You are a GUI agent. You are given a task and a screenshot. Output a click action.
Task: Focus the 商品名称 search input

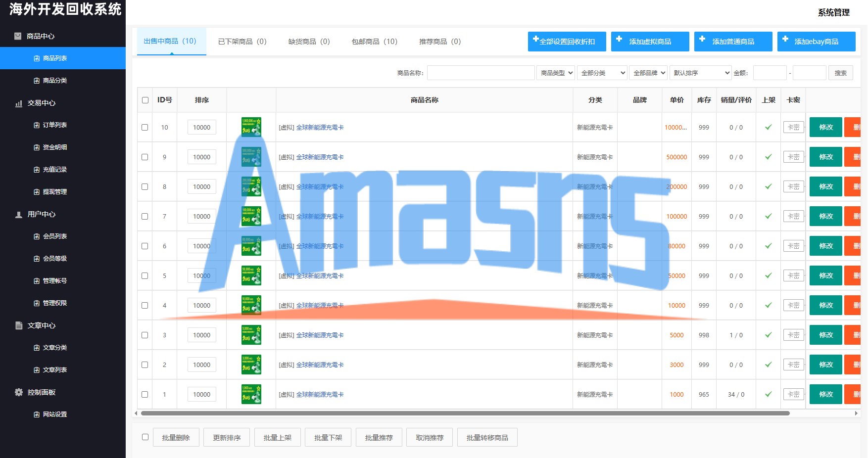point(481,73)
